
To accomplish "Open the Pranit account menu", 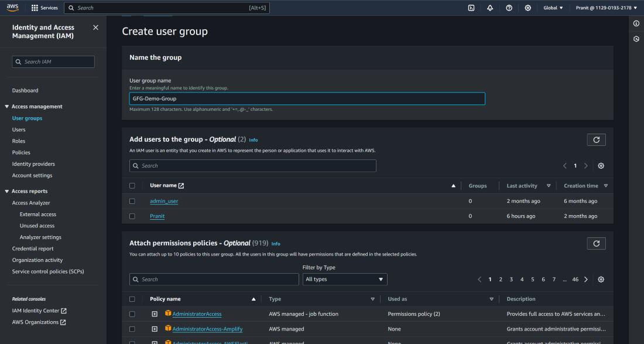I will pyautogui.click(x=606, y=8).
